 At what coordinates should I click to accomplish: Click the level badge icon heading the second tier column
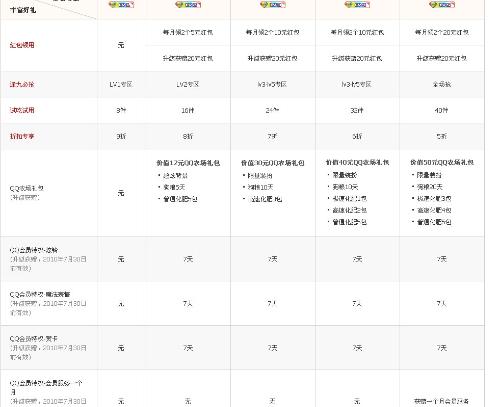(188, 5)
